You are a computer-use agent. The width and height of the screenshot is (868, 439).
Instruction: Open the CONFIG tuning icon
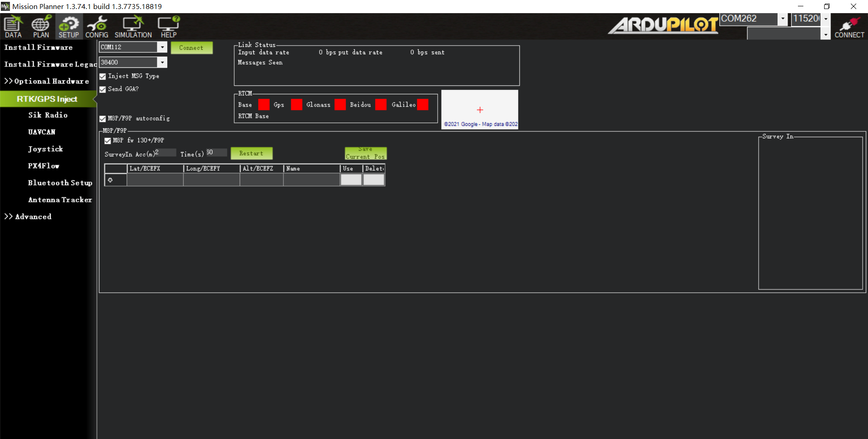[97, 27]
